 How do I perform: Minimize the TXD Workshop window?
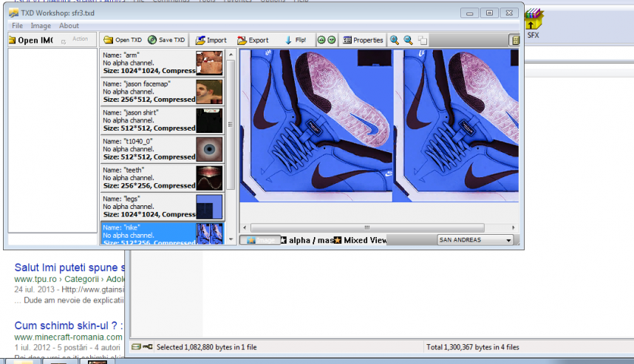pos(469,13)
